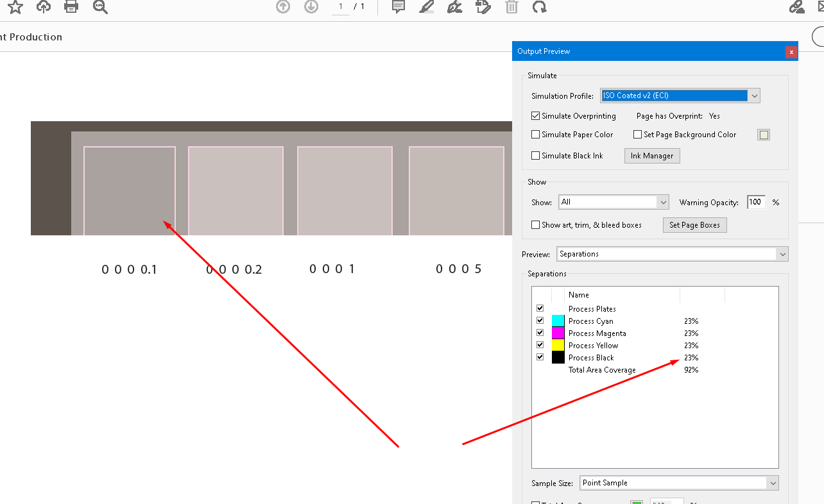Enable Show art, trim, & bleed boxes
This screenshot has width=824, height=504.
(x=535, y=225)
